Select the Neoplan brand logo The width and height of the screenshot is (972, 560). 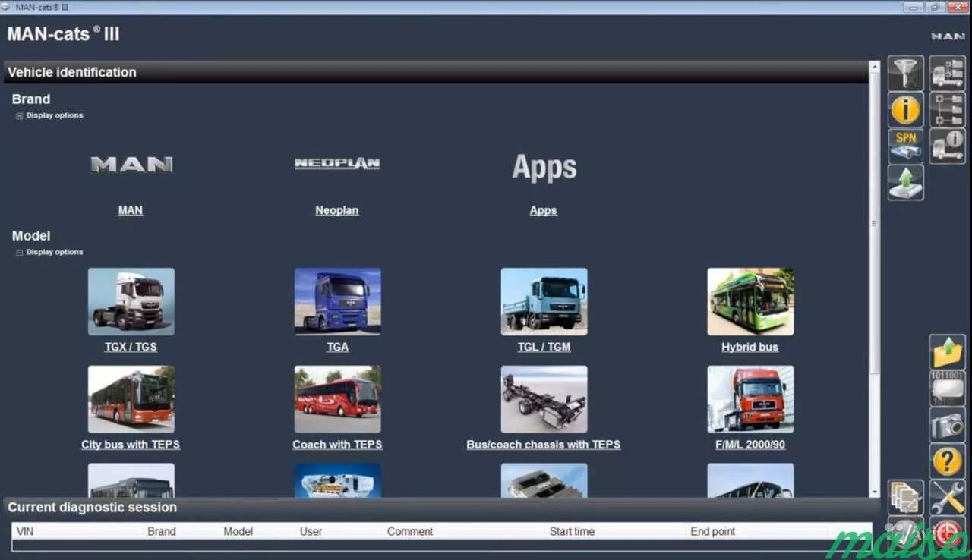(x=337, y=163)
